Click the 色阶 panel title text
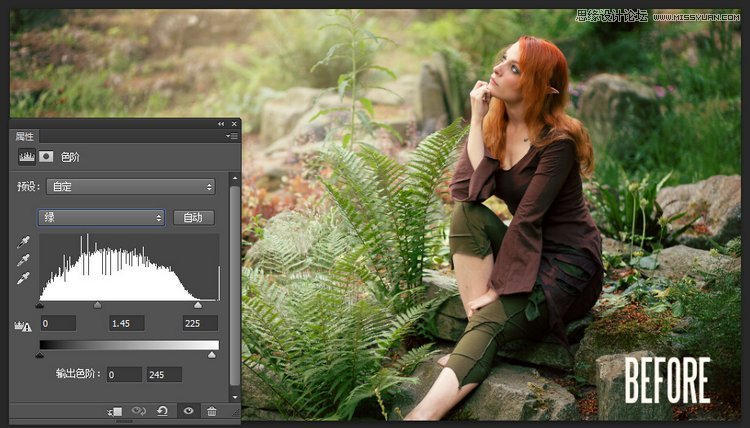 tap(70, 157)
